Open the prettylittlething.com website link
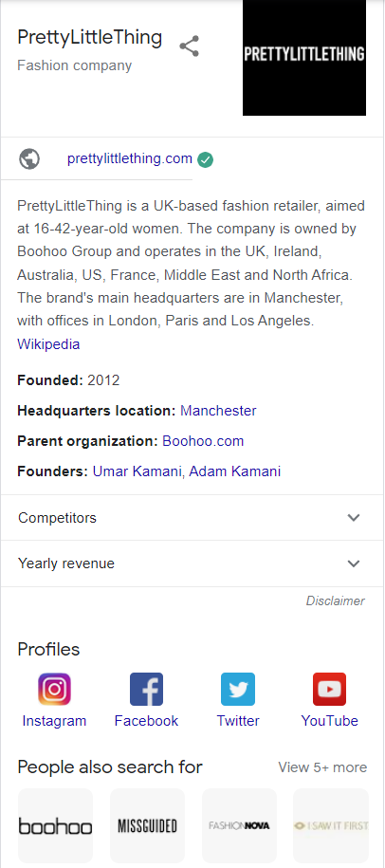Viewport: 385px width, 868px height. (x=129, y=158)
